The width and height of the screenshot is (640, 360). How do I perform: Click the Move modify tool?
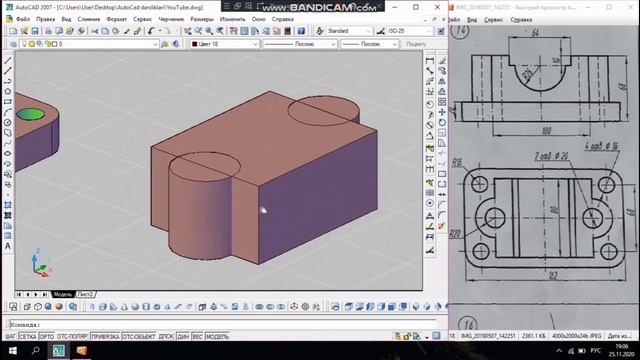(442, 112)
